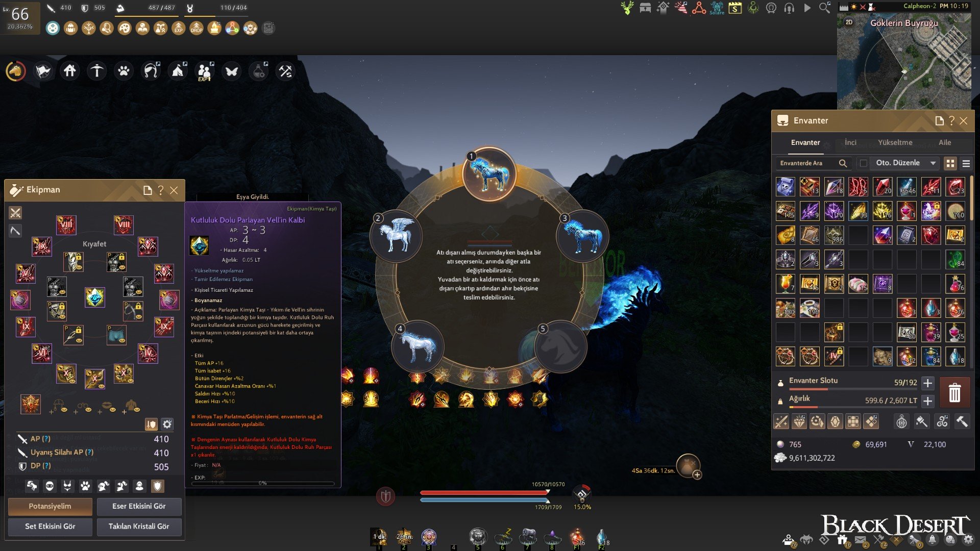Expand the Oto. Düzenle dropdown arrow
This screenshot has height=551, width=980.
[933, 163]
